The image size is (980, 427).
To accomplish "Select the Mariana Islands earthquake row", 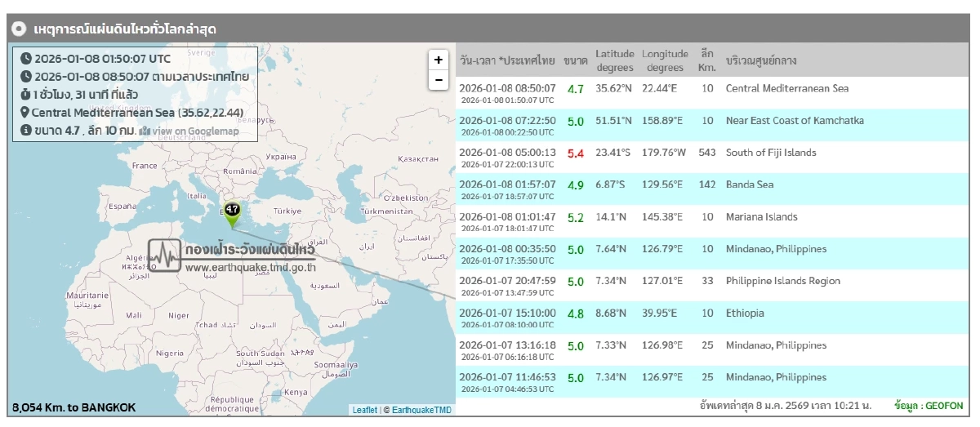I will pos(710,221).
